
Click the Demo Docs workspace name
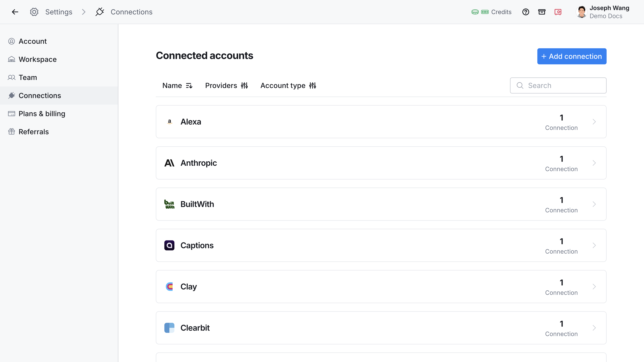606,16
